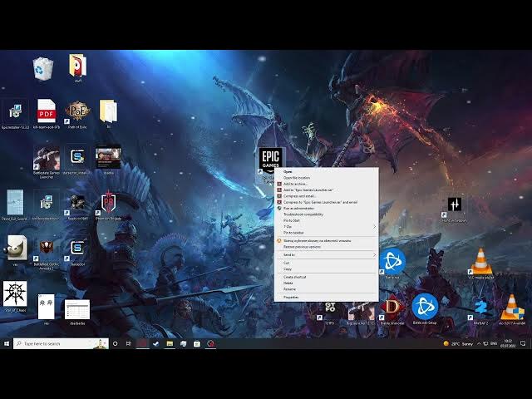Viewport: 532px width, 399px height.
Task: Open the spreadsheet-like document thumbnail
Action: 77,308
